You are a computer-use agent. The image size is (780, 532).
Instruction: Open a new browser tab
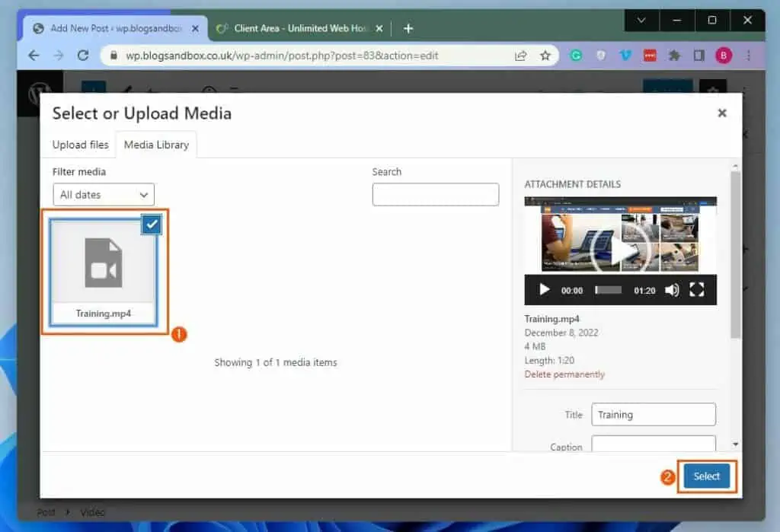[408, 28]
